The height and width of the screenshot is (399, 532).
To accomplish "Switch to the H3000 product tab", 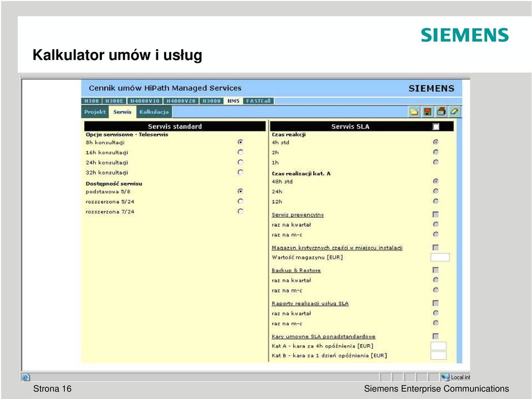I will 211,101.
